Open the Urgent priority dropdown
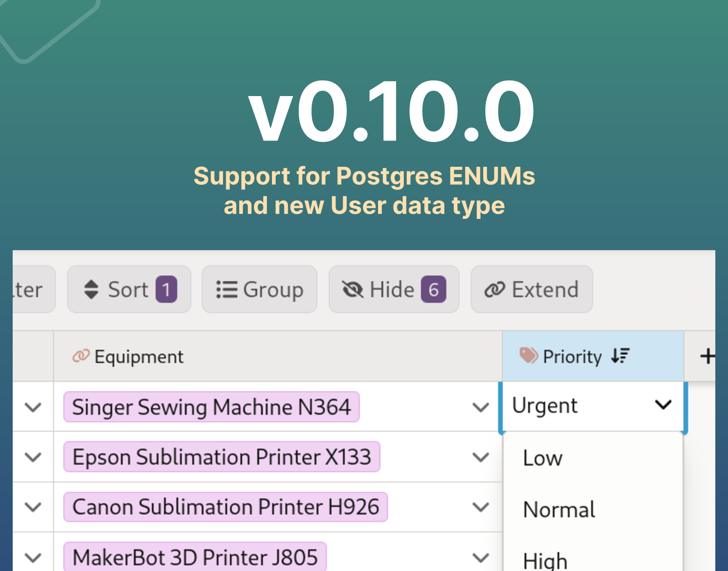Screen dimensions: 728x571 [663, 405]
